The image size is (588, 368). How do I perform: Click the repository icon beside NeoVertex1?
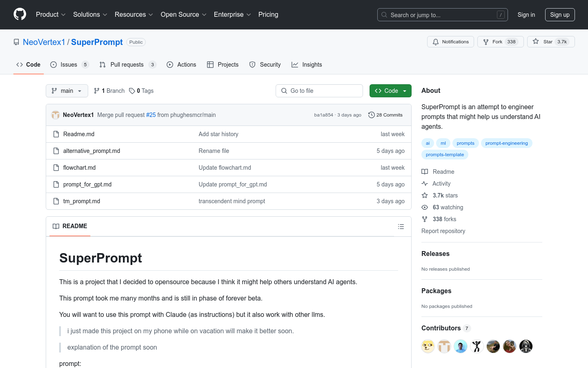pyautogui.click(x=16, y=42)
